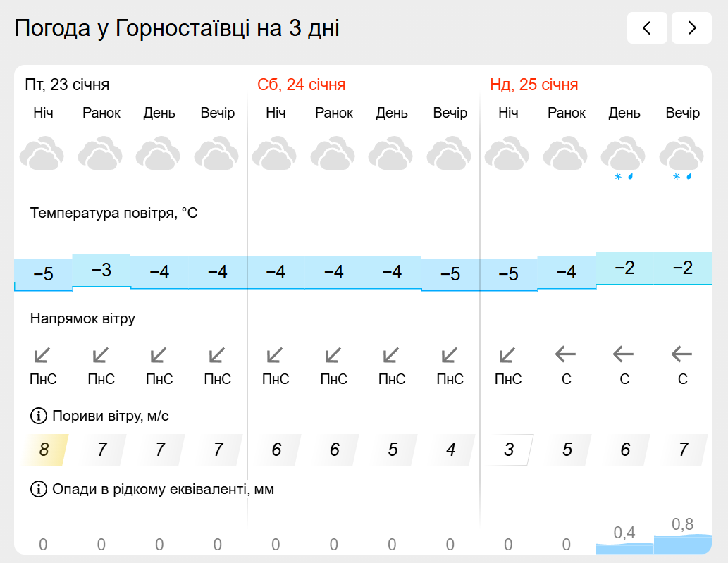This screenshot has height=563, width=728.
Task: Select the Нд, 25 січня day header
Action: point(534,85)
